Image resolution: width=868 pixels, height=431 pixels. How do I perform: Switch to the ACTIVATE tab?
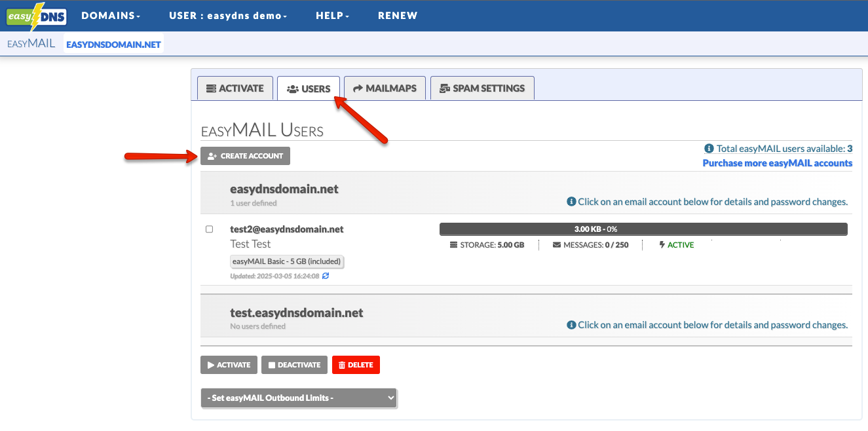click(235, 88)
